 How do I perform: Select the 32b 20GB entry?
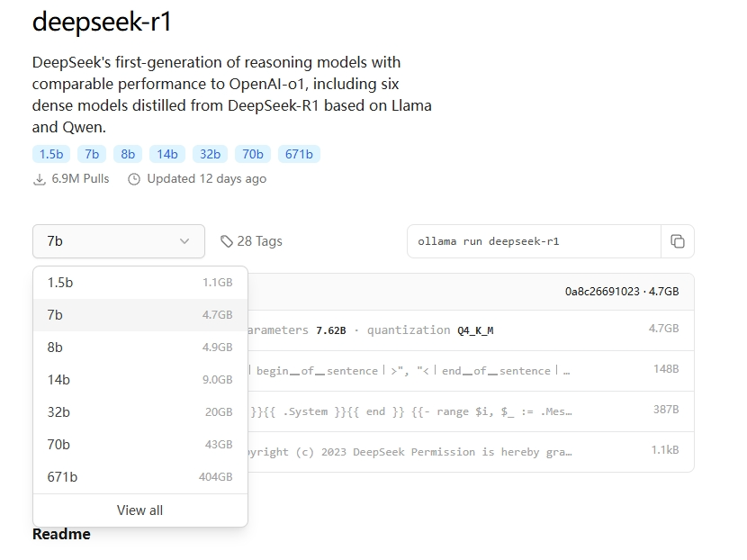click(x=140, y=412)
